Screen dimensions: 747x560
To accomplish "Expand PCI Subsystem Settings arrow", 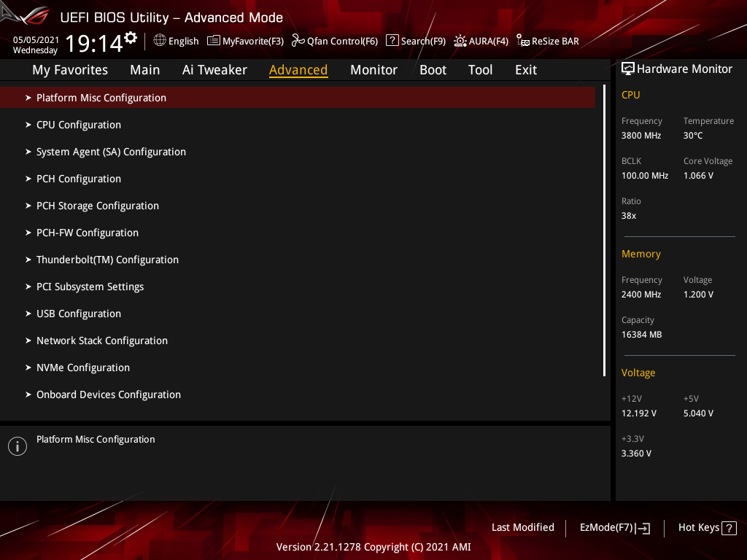I will 28,287.
